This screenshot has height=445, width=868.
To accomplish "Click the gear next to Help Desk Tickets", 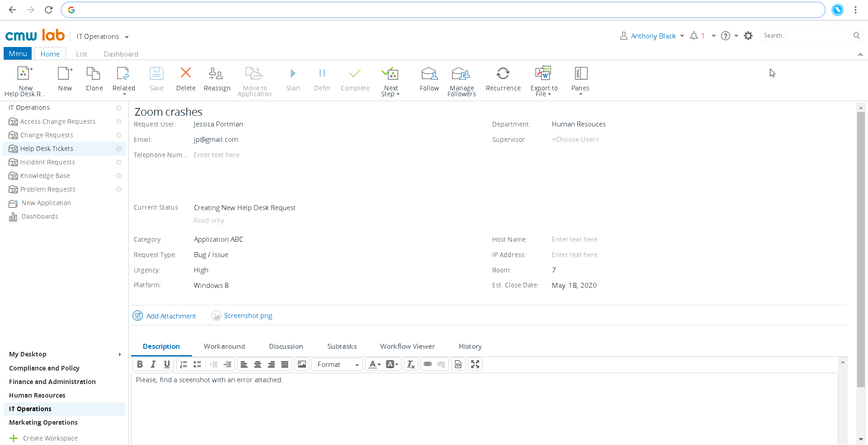I will pos(119,149).
